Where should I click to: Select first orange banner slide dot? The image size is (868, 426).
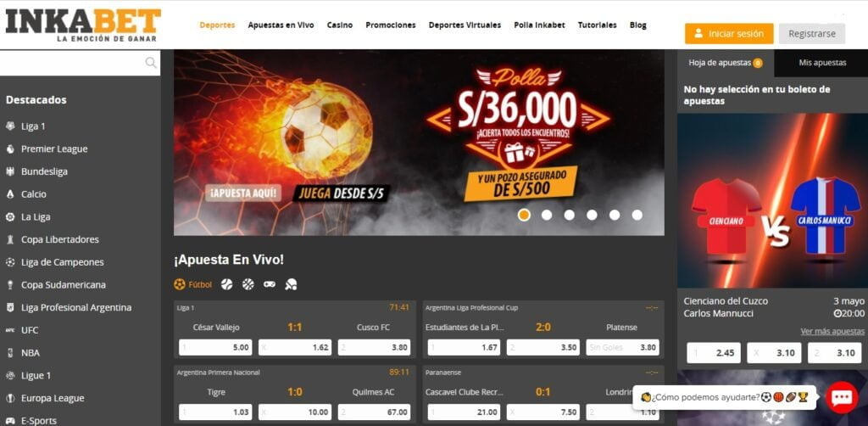click(x=524, y=215)
